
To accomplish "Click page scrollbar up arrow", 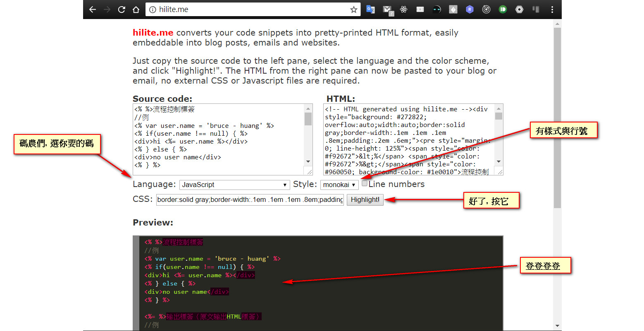I will pyautogui.click(x=557, y=24).
